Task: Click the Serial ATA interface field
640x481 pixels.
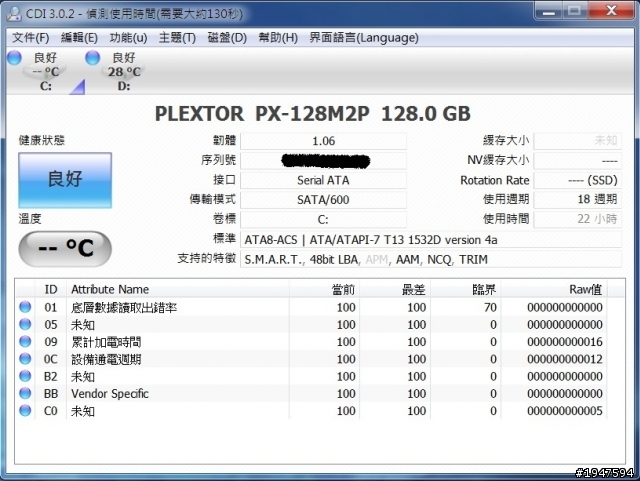Action: tap(324, 180)
